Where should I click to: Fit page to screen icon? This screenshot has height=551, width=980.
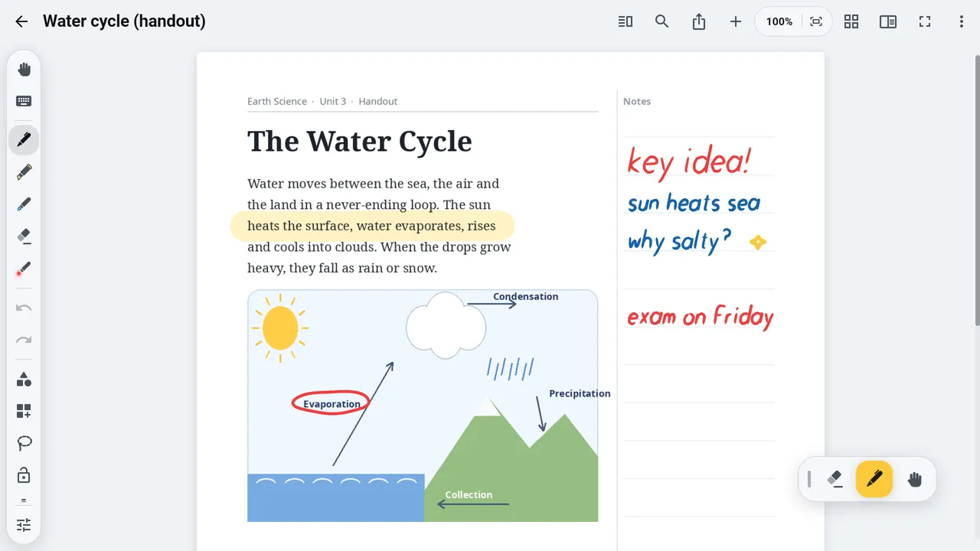point(816,21)
